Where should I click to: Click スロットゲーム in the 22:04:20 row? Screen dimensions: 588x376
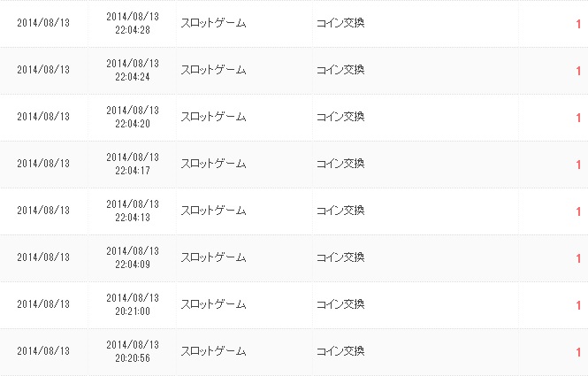click(x=213, y=117)
